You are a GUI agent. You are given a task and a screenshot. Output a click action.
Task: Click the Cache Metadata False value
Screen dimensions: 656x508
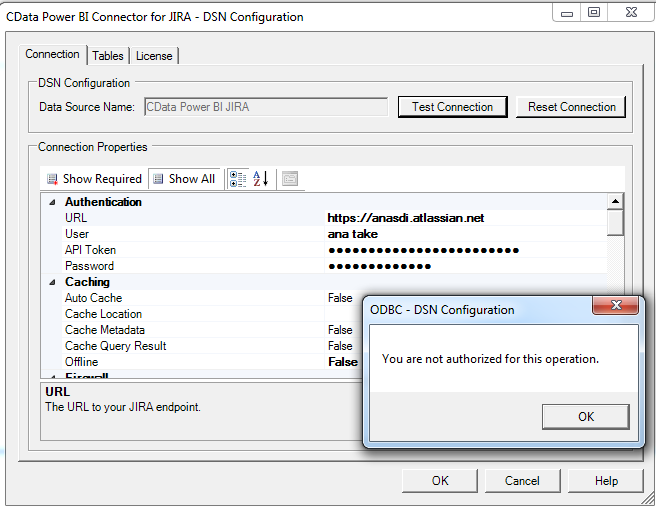pos(340,330)
